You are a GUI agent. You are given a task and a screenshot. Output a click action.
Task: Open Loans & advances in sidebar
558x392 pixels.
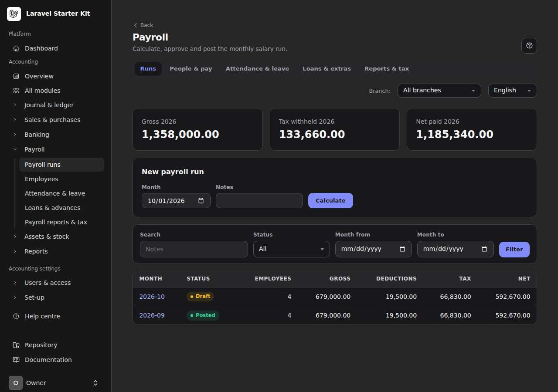(x=61, y=208)
